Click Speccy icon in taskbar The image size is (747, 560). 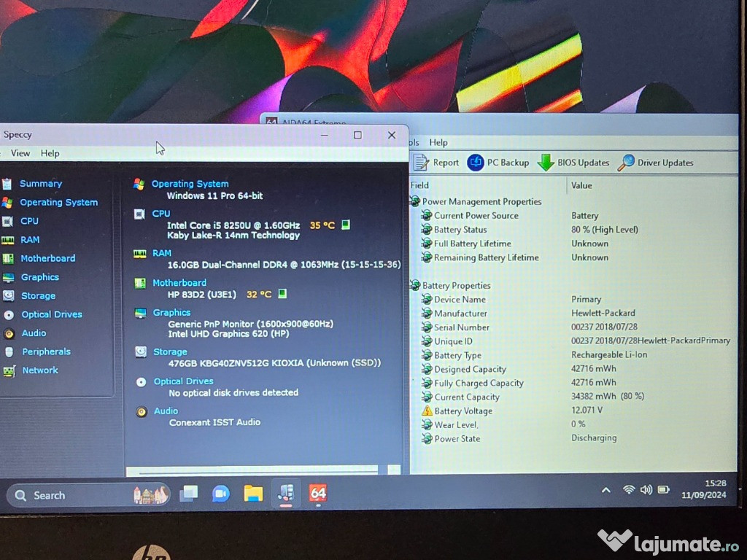click(x=286, y=493)
